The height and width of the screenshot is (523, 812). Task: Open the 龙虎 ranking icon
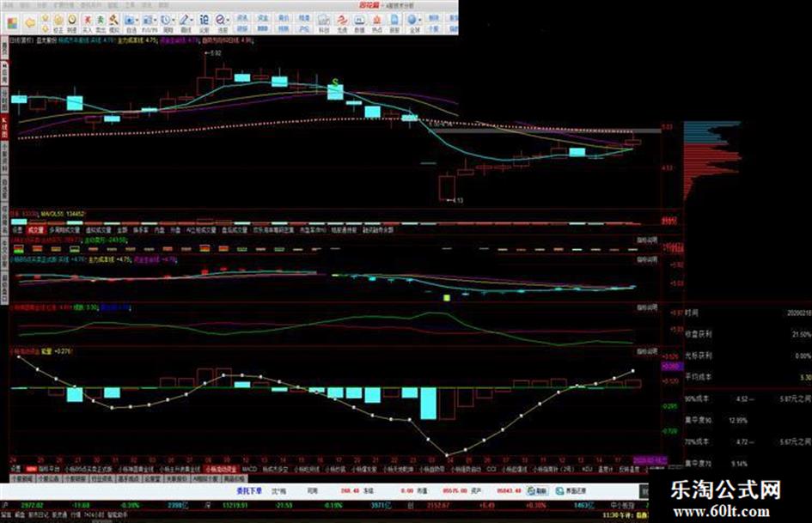point(342,23)
